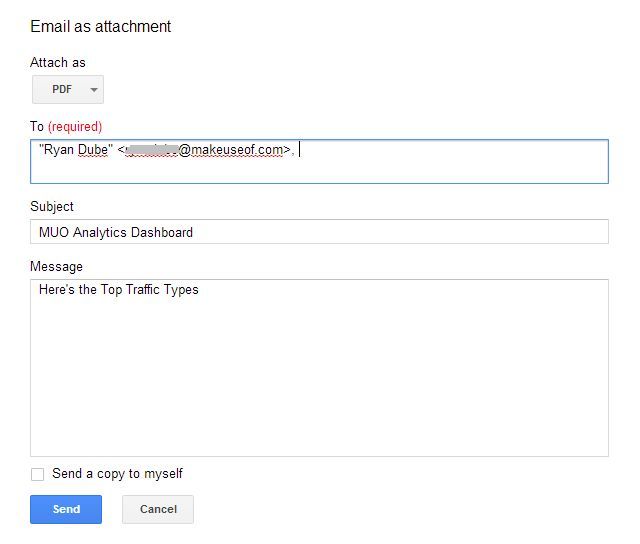640x544 pixels.
Task: Click the 'Attach as' label
Action: coord(58,62)
